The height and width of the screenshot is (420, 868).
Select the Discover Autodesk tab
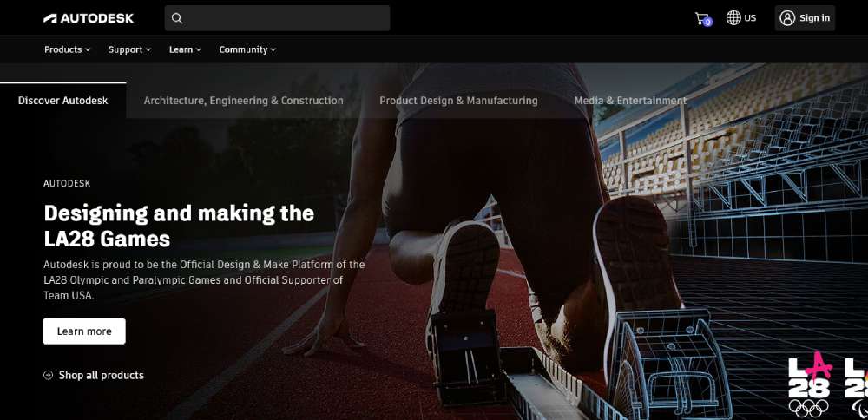coord(63,101)
